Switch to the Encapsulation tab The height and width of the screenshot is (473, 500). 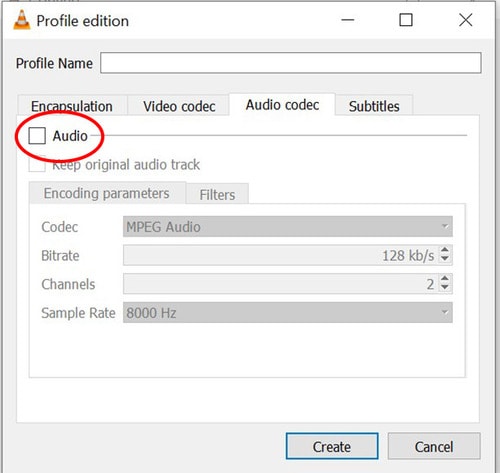click(72, 106)
